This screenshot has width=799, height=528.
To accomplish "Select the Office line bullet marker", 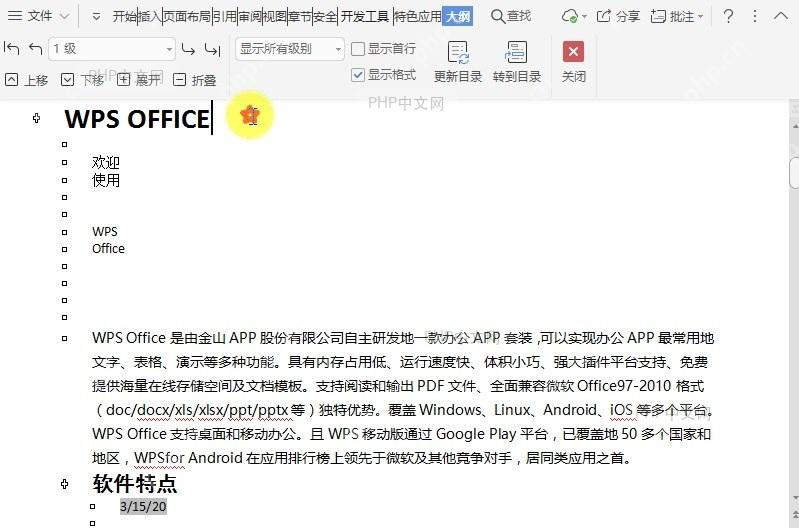I will 64,249.
